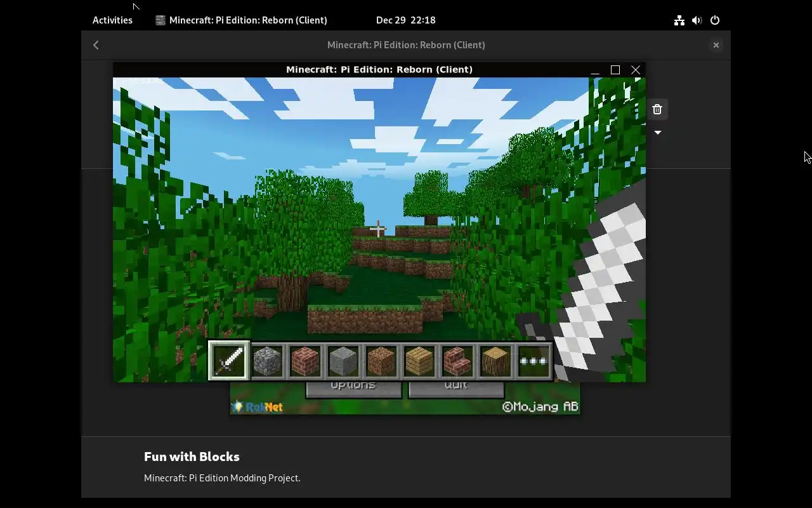The width and height of the screenshot is (812, 508).
Task: Select the iron sword hotbar slot
Action: tap(229, 361)
